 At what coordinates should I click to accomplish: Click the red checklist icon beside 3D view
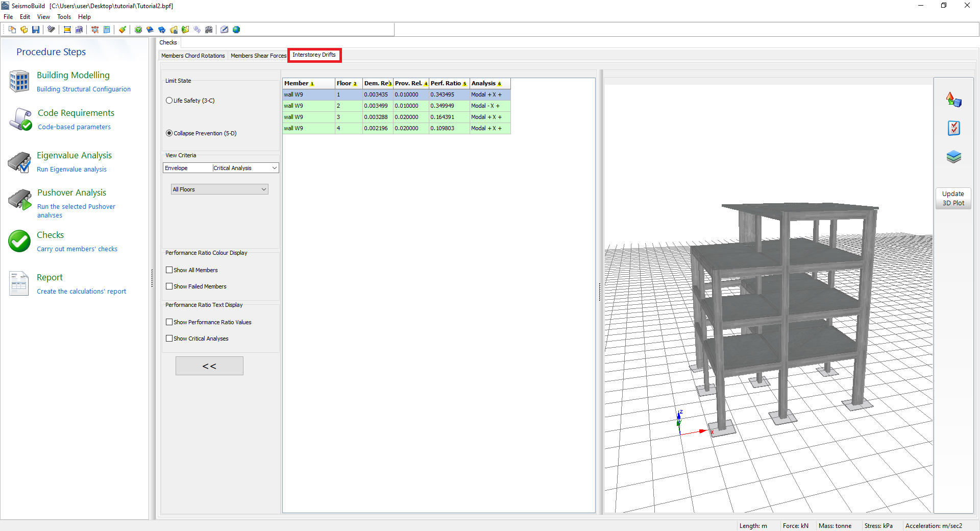click(953, 128)
